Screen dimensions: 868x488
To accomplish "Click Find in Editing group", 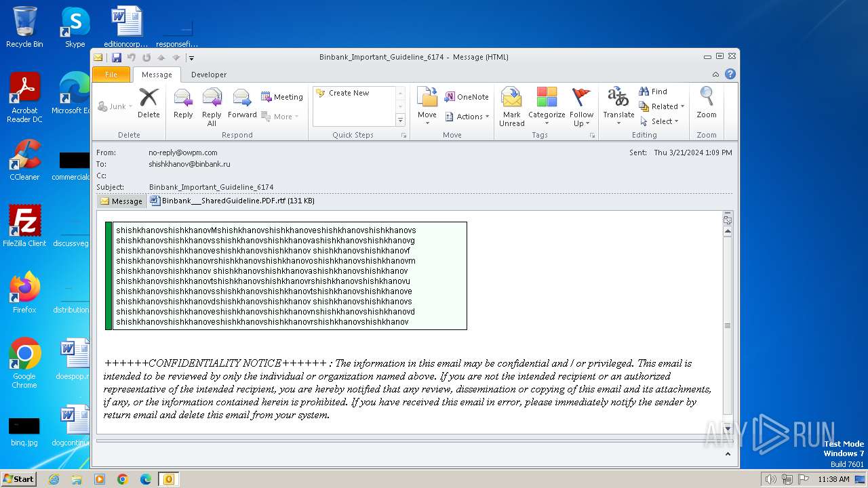I will click(x=654, y=91).
